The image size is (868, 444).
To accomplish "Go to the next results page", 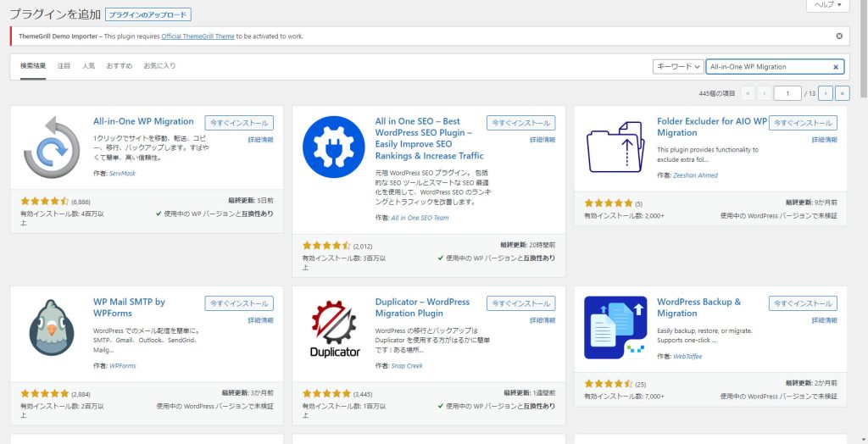I will [x=826, y=93].
